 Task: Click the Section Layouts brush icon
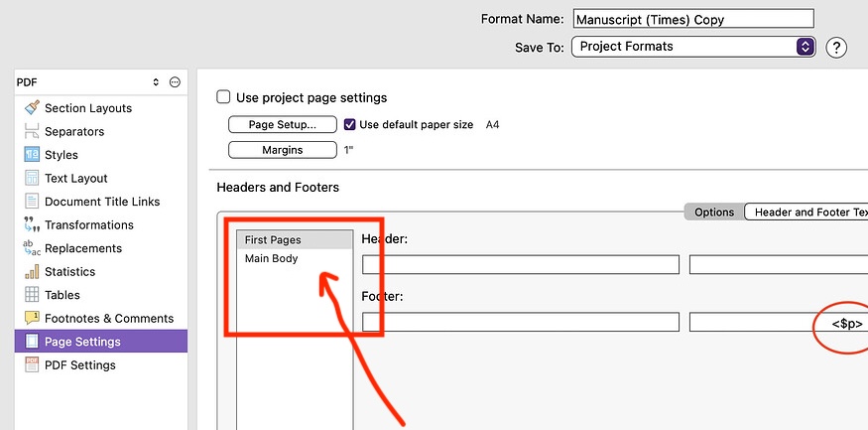pyautogui.click(x=32, y=108)
